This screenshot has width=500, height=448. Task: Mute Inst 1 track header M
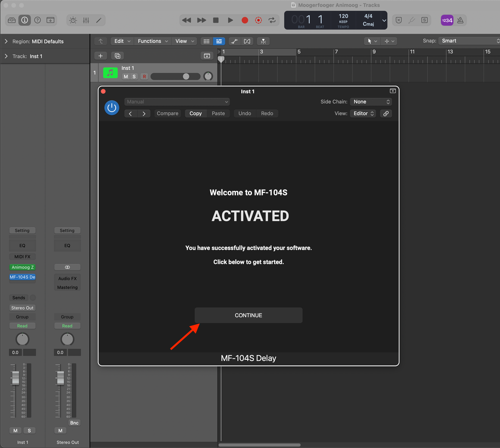126,77
